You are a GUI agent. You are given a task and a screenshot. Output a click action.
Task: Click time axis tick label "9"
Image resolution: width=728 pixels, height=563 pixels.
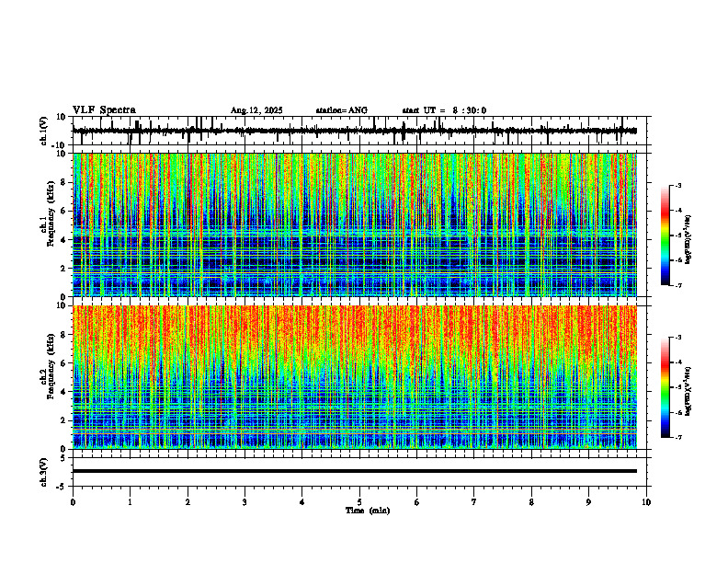[x=588, y=502]
